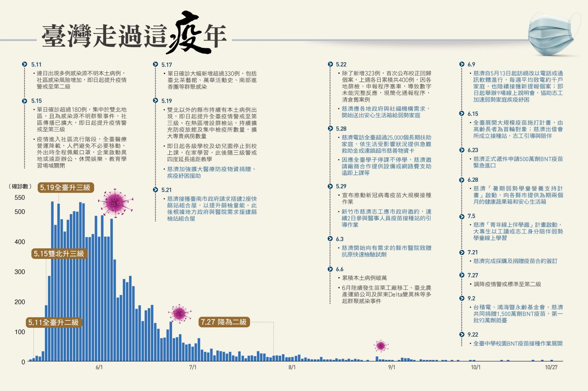The image size is (588, 391).
Task: Click the arrow bullet icon beside date 6.3
Action: [330, 239]
